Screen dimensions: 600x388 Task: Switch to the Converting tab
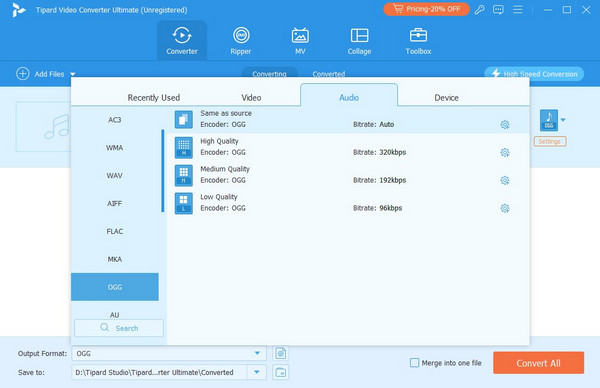point(269,73)
